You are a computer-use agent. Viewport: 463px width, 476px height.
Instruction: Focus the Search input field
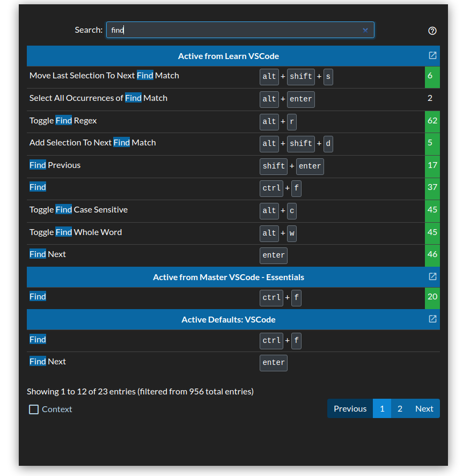[x=240, y=30]
